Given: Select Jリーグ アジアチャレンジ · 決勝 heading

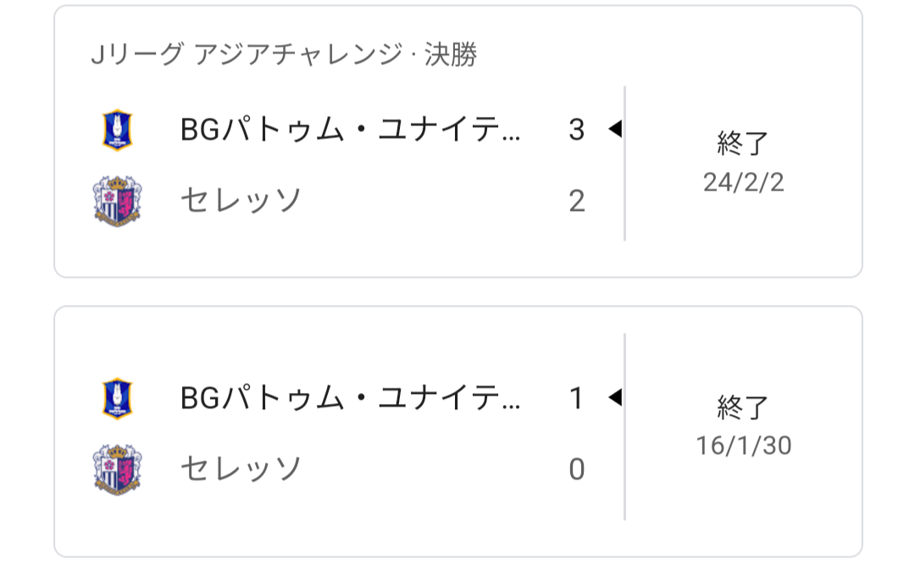Looking at the screenshot, I should [x=284, y=54].
